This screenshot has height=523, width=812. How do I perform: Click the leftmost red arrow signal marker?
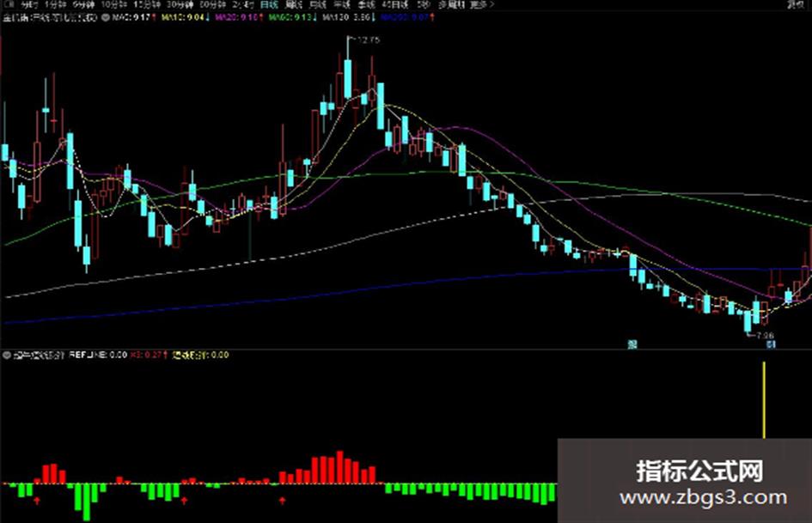(x=37, y=501)
